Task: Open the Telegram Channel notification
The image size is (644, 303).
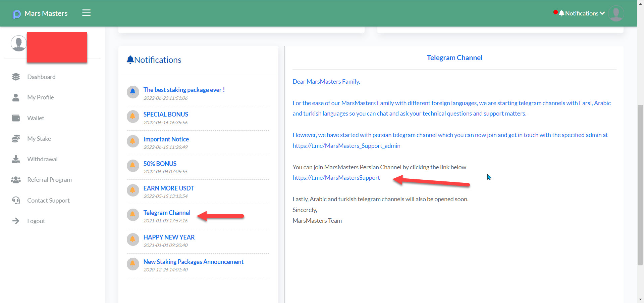Action: [167, 213]
